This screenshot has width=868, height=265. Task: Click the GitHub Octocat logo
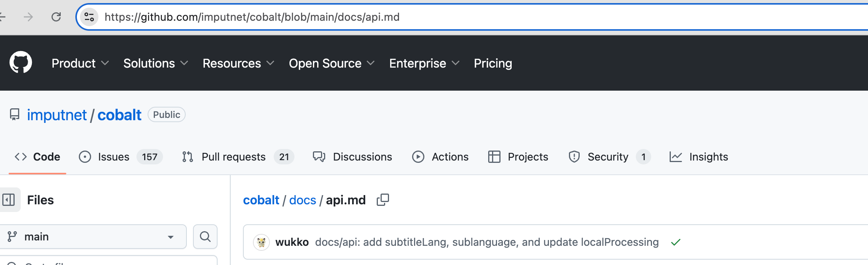tap(21, 63)
